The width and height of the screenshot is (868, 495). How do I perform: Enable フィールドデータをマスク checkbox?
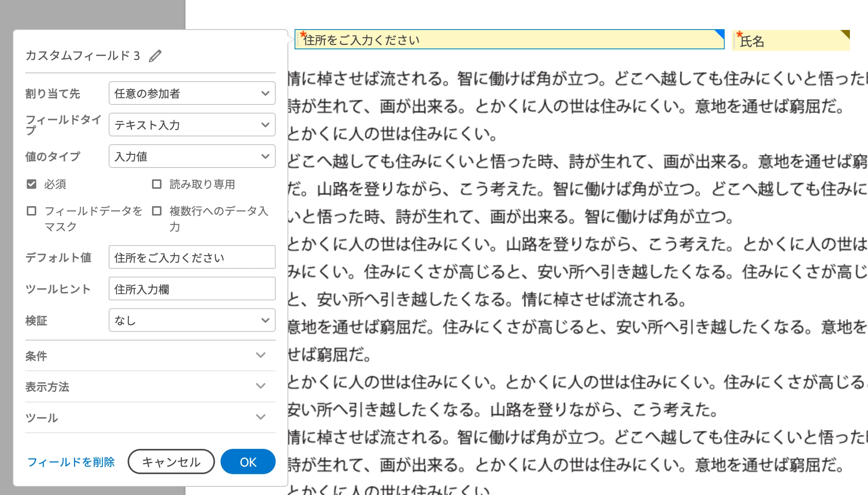click(32, 211)
